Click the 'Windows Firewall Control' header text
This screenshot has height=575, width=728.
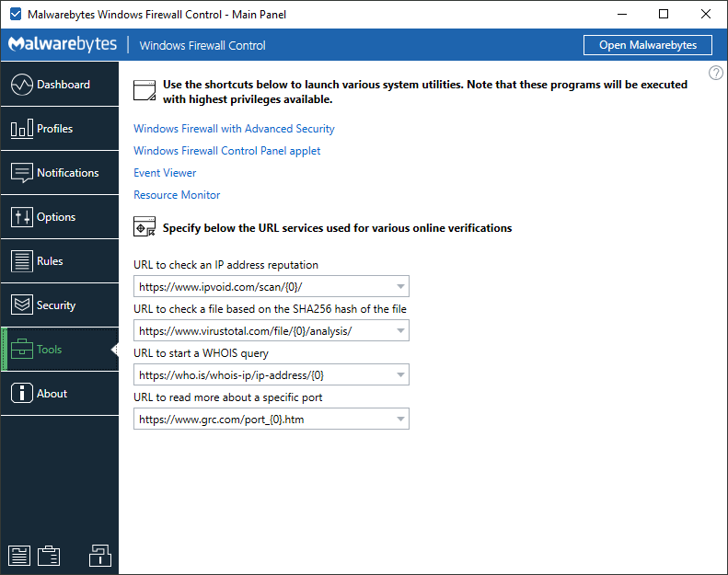pos(202,45)
